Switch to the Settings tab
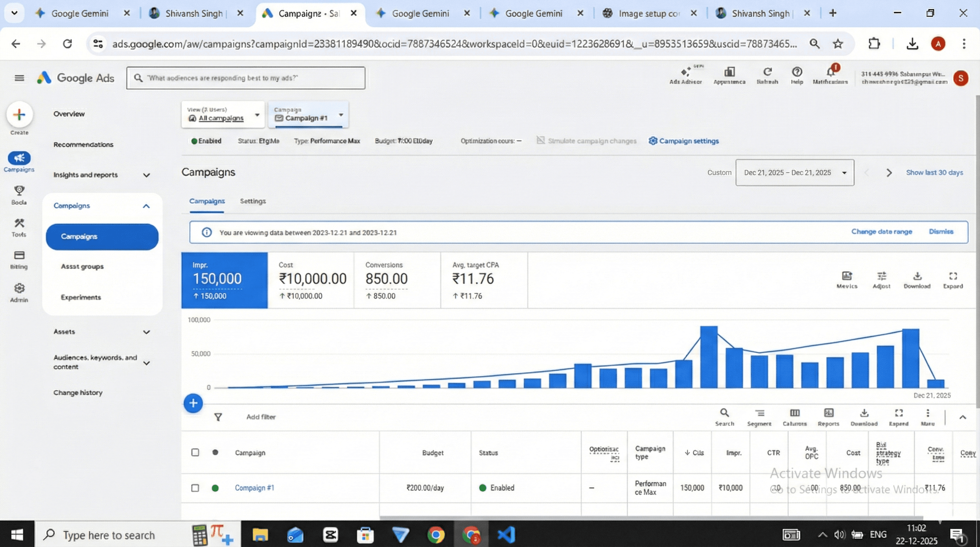 253,201
